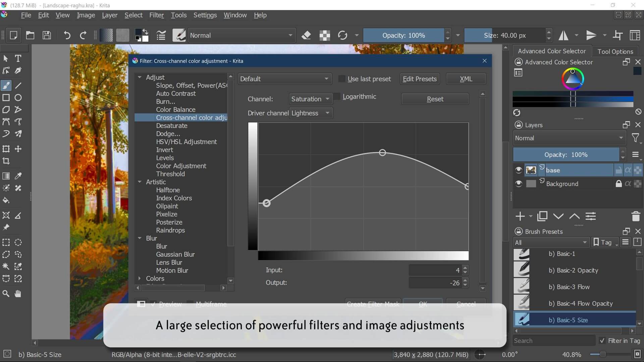The height and width of the screenshot is (362, 644).
Task: Click the Zoom tool magnifier icon
Action: (6, 294)
